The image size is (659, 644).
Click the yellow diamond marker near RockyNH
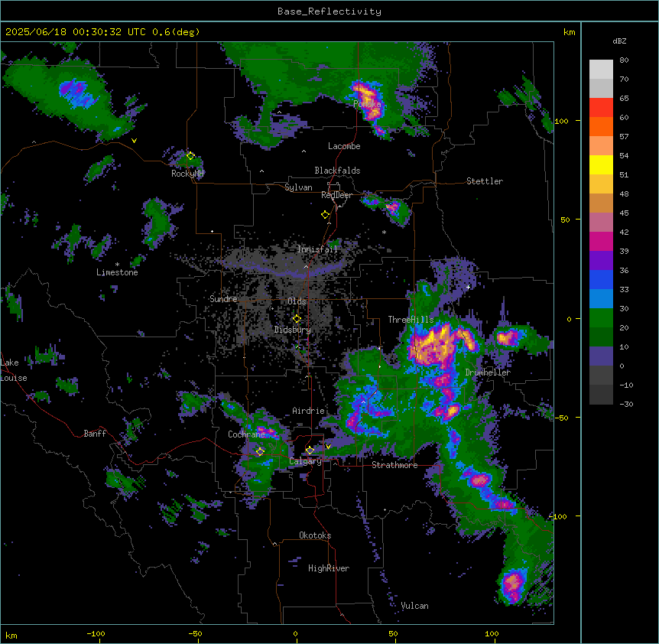(190, 156)
